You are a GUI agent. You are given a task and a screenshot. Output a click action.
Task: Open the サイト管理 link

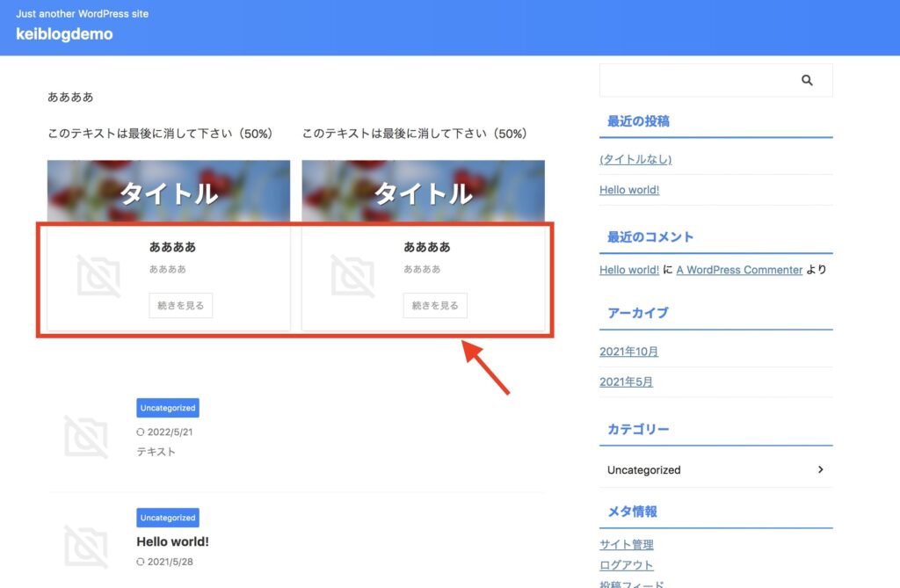[x=627, y=544]
